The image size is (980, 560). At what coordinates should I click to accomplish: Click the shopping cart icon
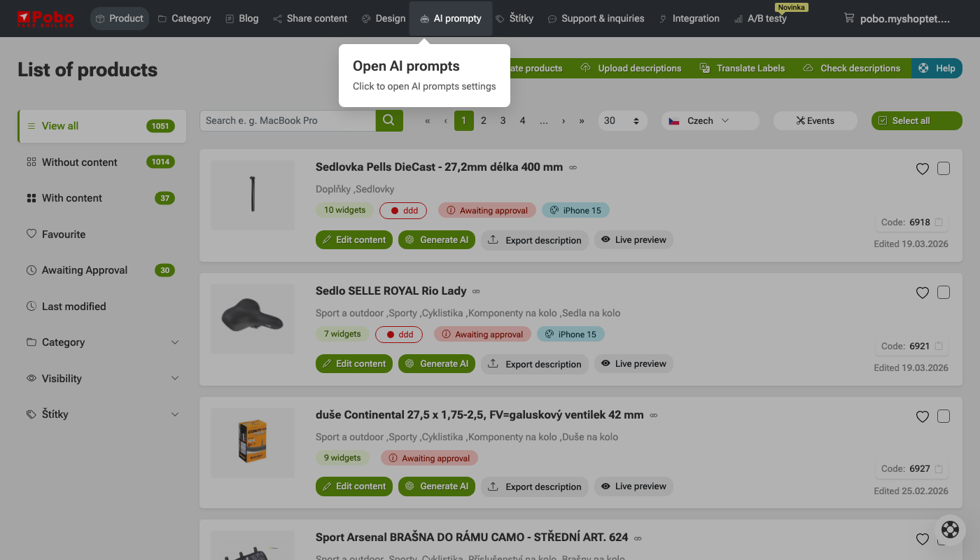tap(850, 18)
